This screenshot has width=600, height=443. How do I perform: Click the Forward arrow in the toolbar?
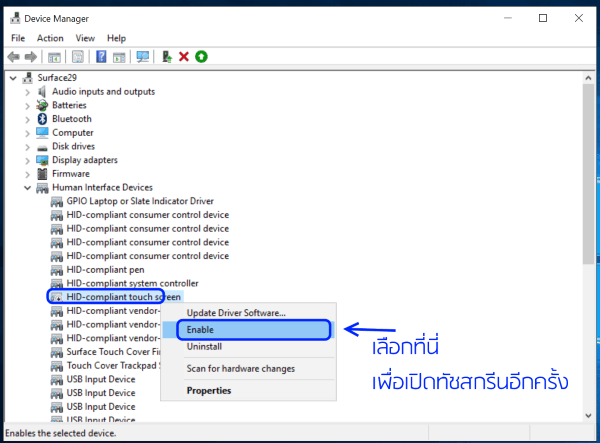pos(32,57)
